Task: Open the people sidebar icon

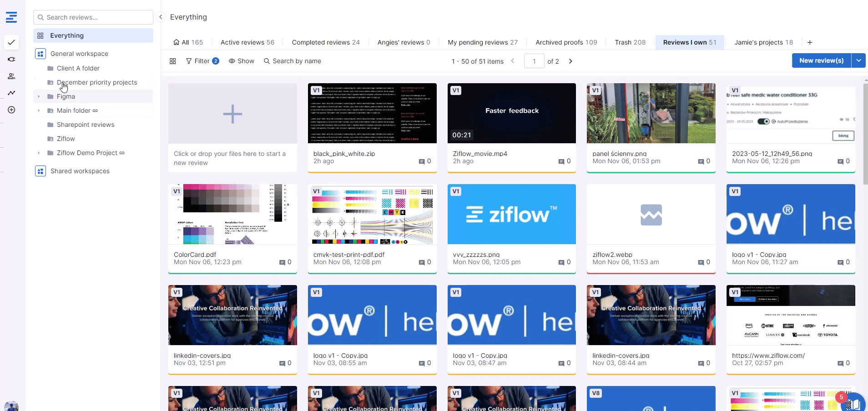Action: 11,76
